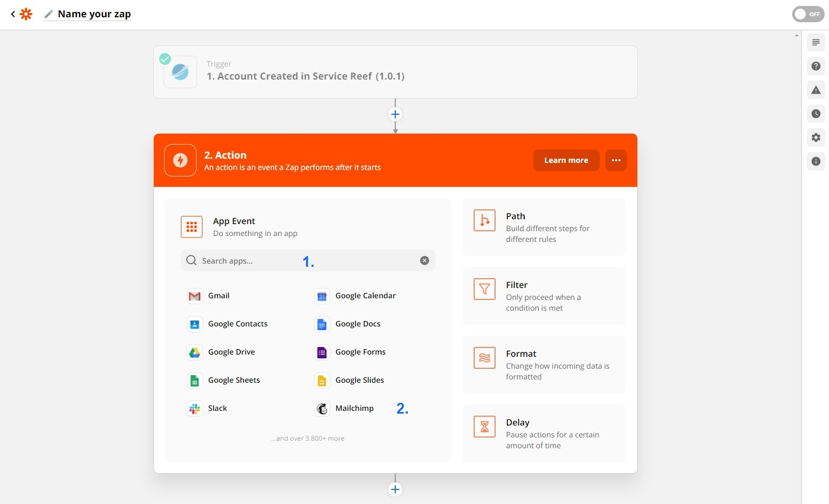Click the App Event grid icon

click(192, 227)
